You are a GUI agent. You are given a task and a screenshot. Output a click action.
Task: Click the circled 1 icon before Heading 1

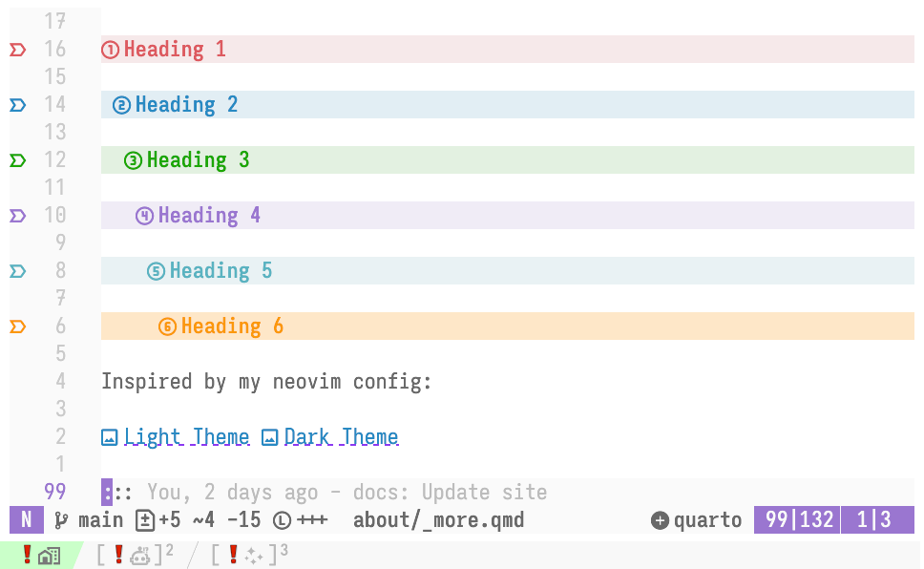(111, 49)
